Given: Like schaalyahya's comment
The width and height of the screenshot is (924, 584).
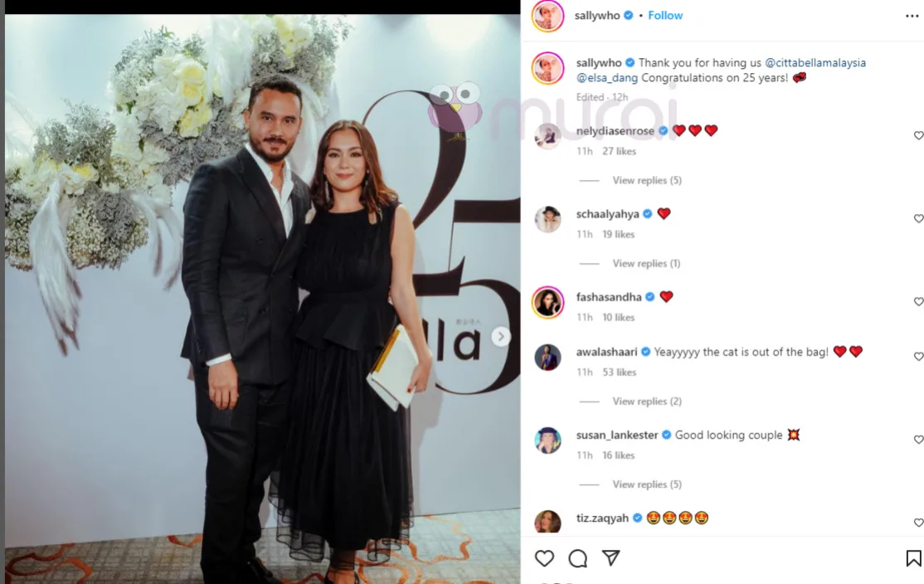Looking at the screenshot, I should pos(917,219).
